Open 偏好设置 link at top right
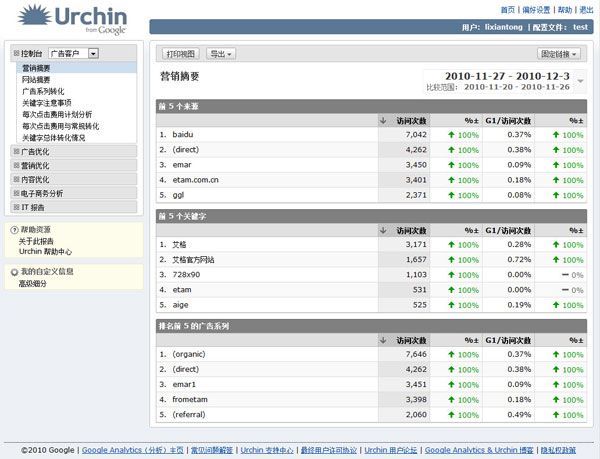Image resolution: width=600 pixels, height=459 pixels. point(536,10)
